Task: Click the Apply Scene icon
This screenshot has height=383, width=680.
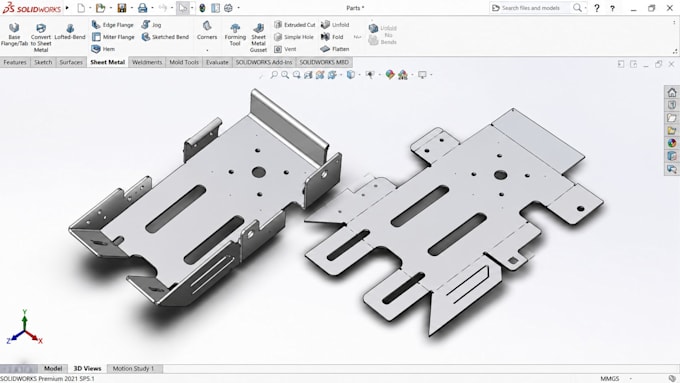Action: click(403, 75)
